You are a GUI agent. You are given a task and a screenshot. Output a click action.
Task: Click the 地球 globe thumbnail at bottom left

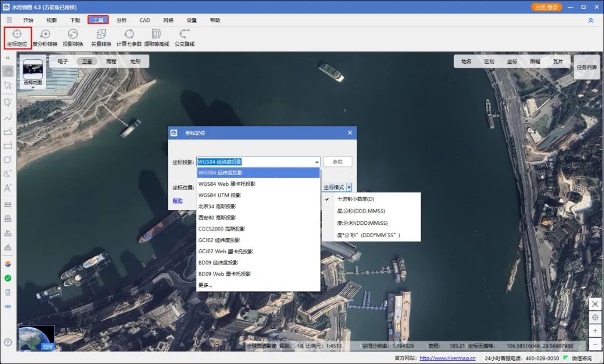[36, 337]
